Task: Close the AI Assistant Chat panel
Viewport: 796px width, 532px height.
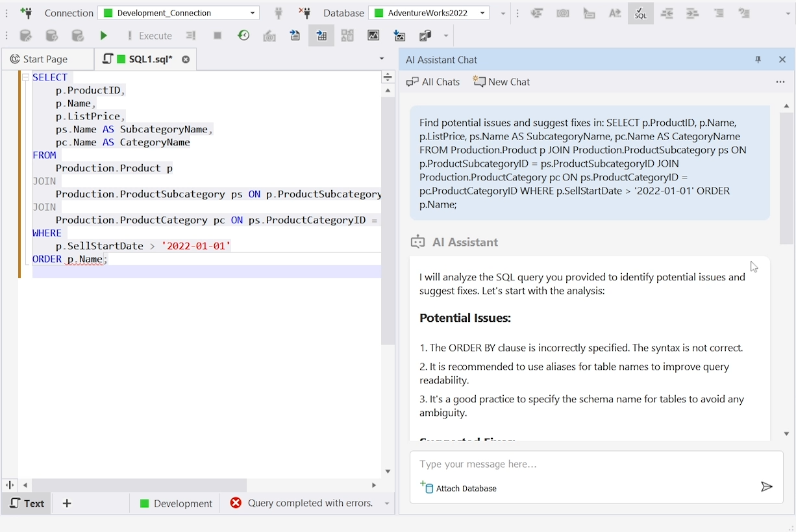Action: 782,60
